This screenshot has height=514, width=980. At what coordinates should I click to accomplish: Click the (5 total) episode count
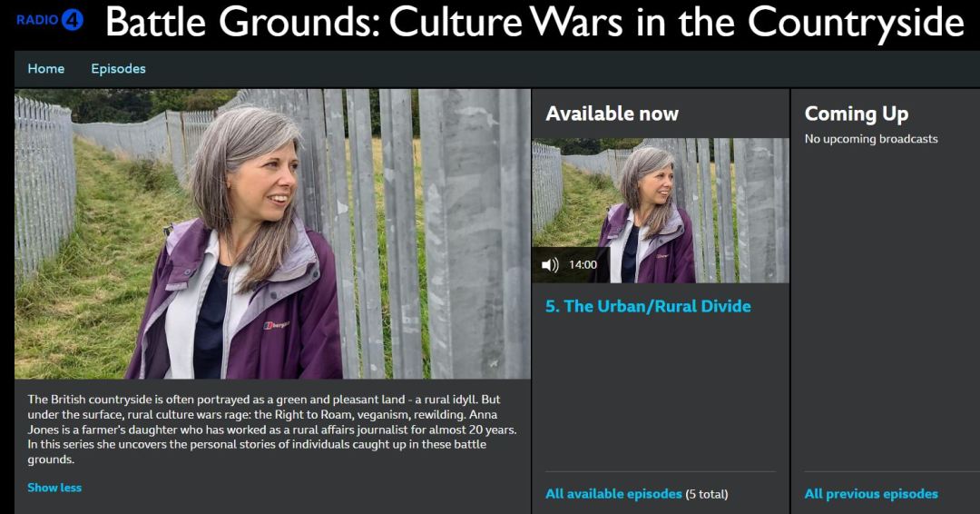click(707, 494)
